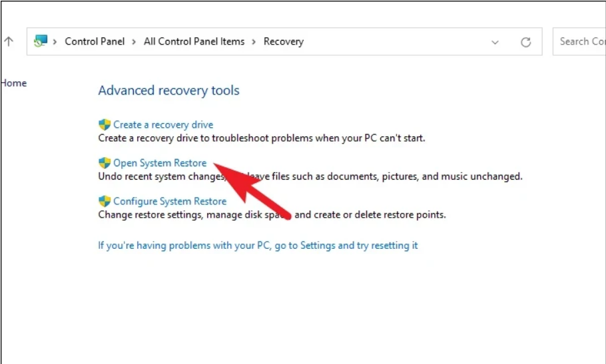Viewport: 606px width, 364px height.
Task: Refresh the Recovery page
Action: click(525, 42)
